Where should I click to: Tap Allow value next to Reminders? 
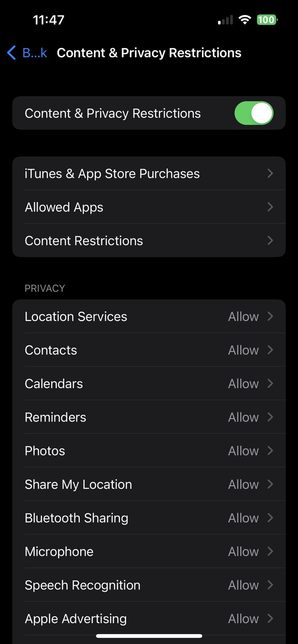click(x=243, y=417)
